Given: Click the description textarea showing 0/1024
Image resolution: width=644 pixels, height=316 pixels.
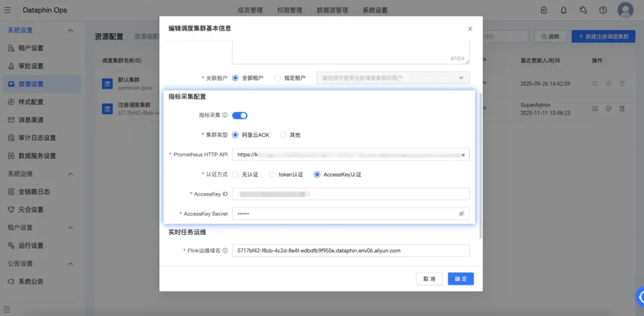Looking at the screenshot, I should coord(351,52).
